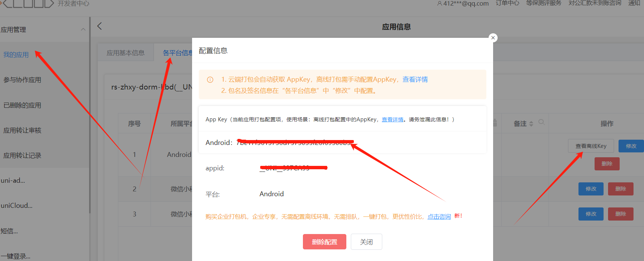Click the search icon in 备注 column header
Viewport: 644px width, 261px height.
pos(541,122)
